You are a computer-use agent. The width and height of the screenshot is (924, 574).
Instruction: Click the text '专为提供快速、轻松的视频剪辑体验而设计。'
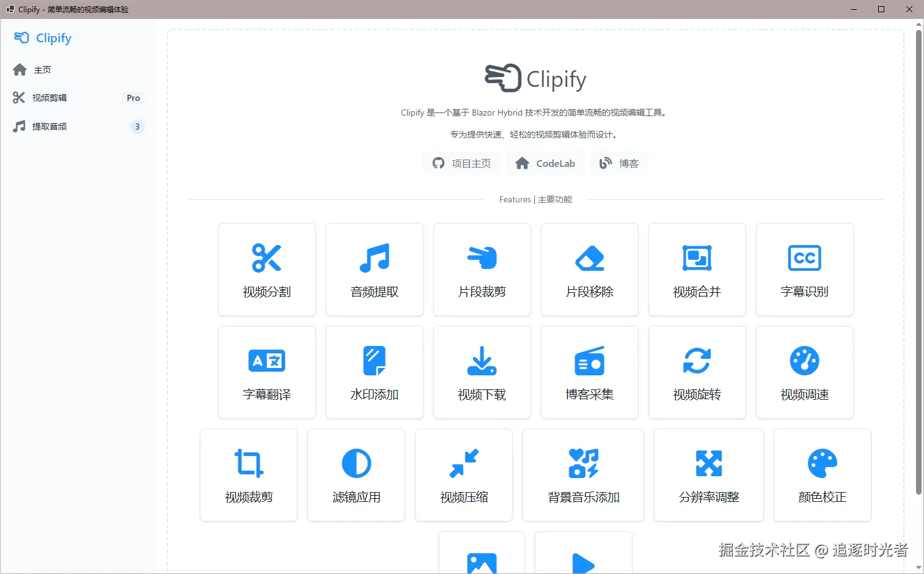tap(535, 134)
